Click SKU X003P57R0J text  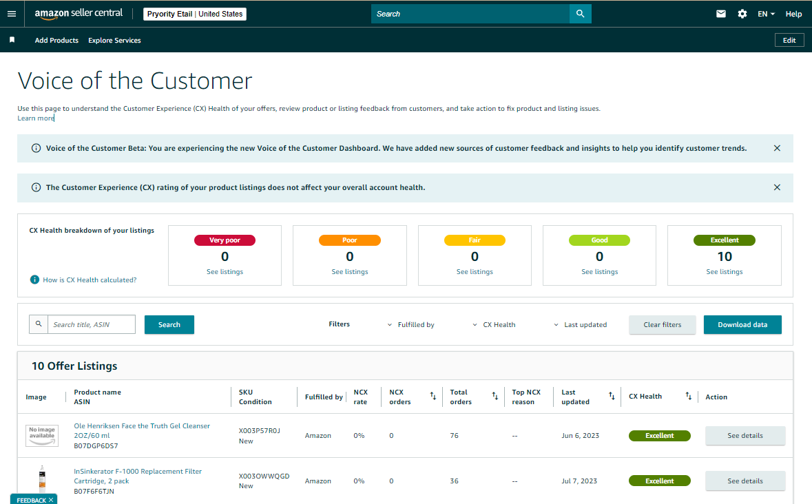pos(260,430)
